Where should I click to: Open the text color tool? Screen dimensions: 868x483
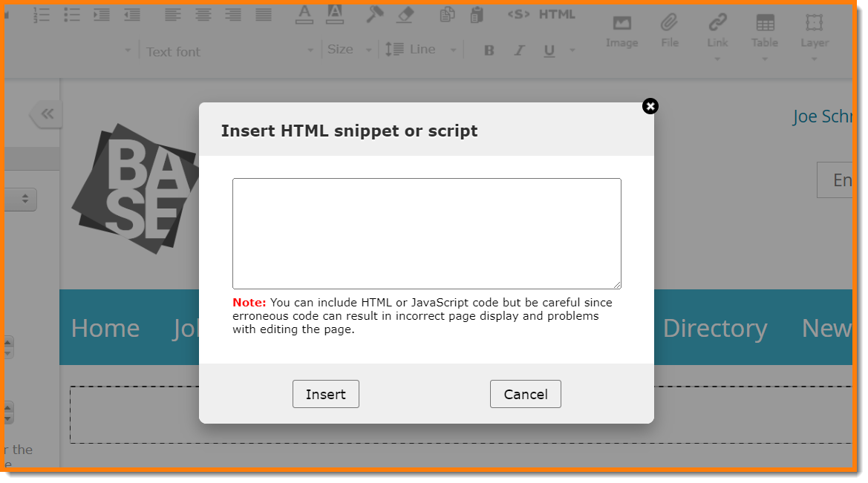point(304,15)
